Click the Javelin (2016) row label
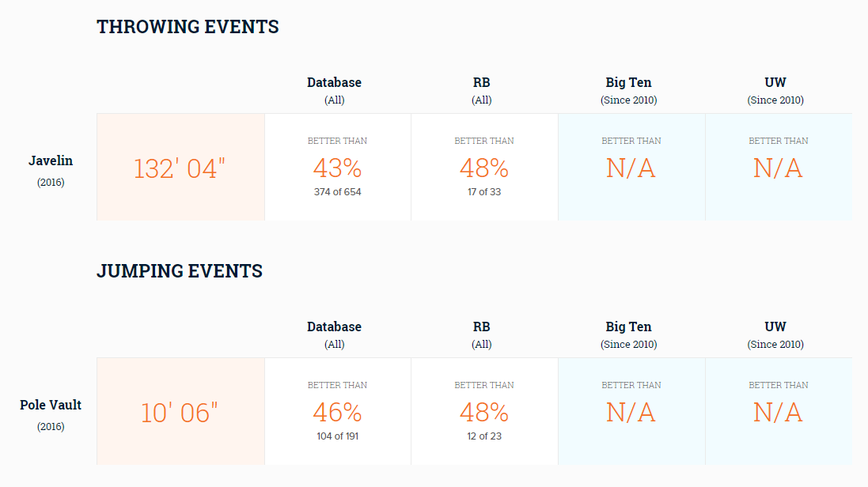 (51, 171)
